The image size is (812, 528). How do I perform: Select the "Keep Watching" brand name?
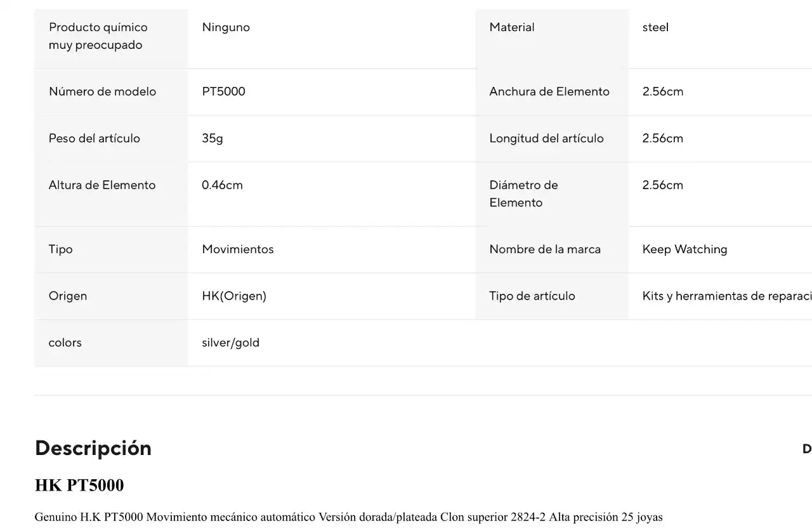coord(684,249)
